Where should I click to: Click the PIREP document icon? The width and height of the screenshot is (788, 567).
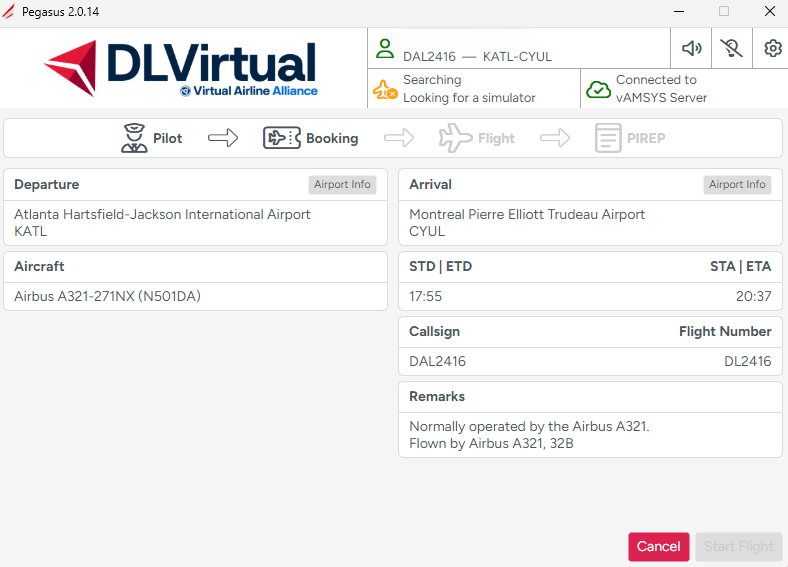click(x=608, y=138)
